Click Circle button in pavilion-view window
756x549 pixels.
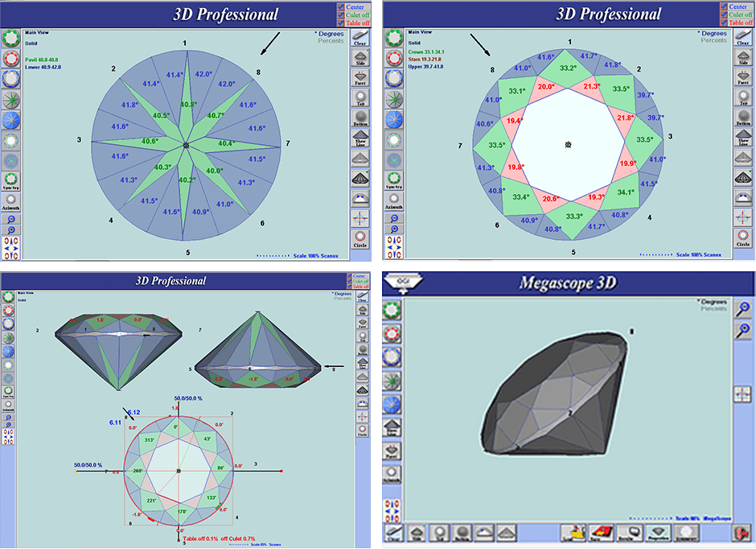point(360,239)
